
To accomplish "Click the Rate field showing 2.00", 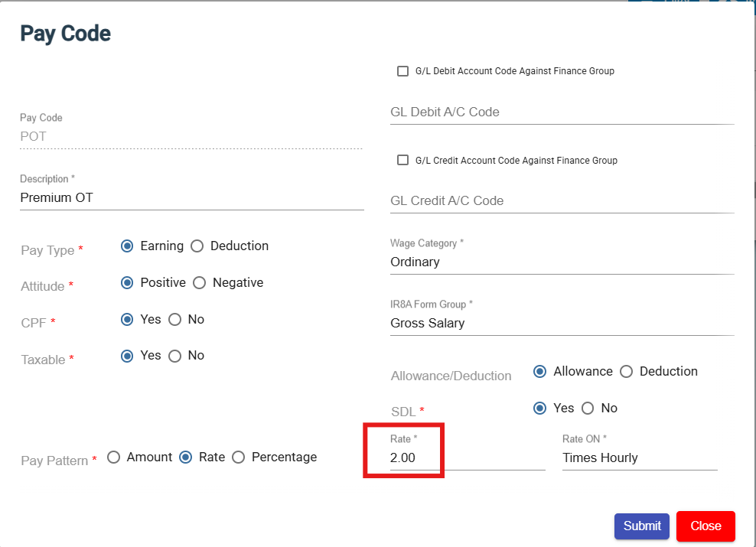I will click(467, 458).
